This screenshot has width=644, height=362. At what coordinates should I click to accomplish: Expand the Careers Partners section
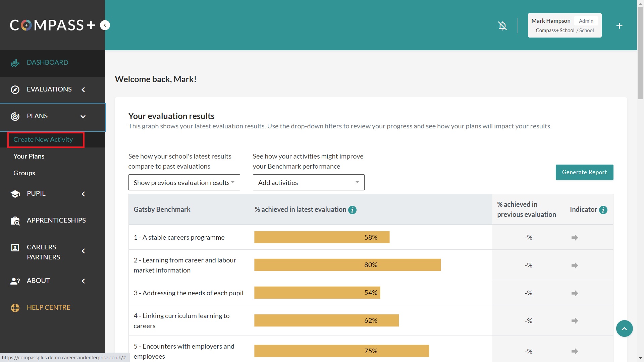[44, 252]
